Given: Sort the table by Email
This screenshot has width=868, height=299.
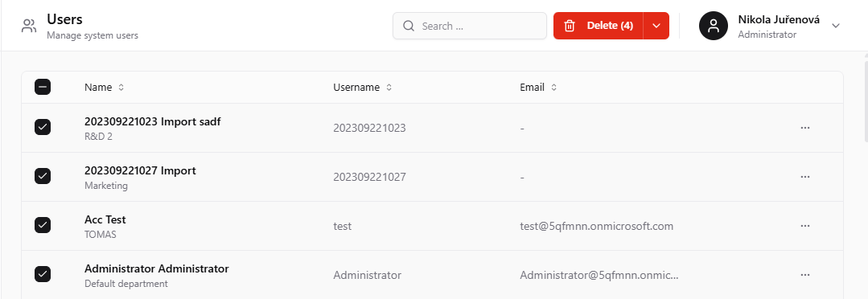Looking at the screenshot, I should [538, 88].
